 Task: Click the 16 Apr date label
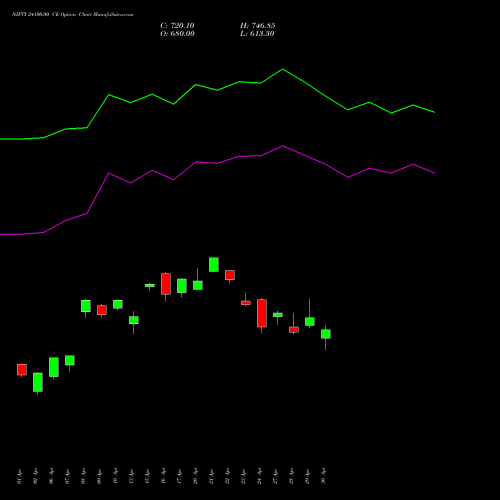click(x=163, y=477)
